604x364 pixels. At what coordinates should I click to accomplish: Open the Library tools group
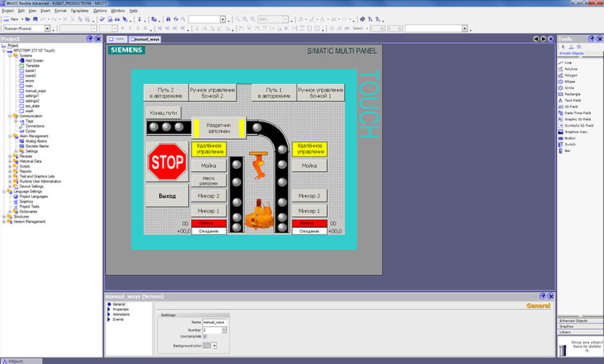click(x=580, y=332)
